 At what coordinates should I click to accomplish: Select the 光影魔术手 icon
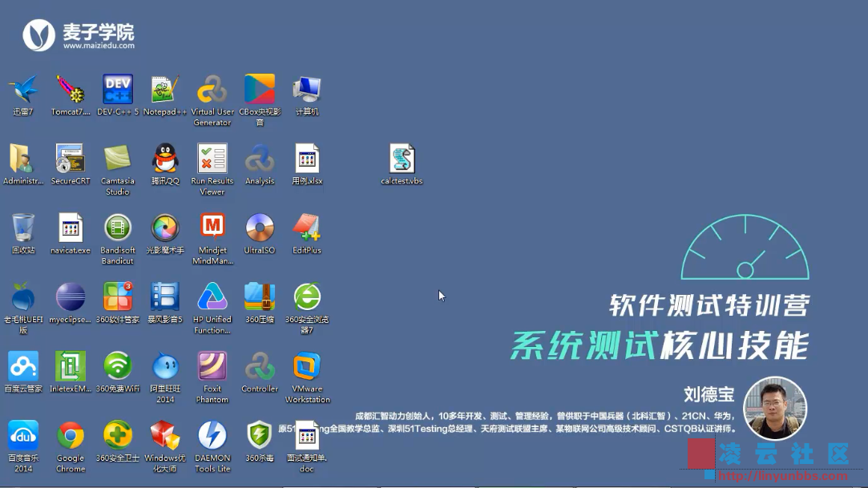pyautogui.click(x=165, y=228)
